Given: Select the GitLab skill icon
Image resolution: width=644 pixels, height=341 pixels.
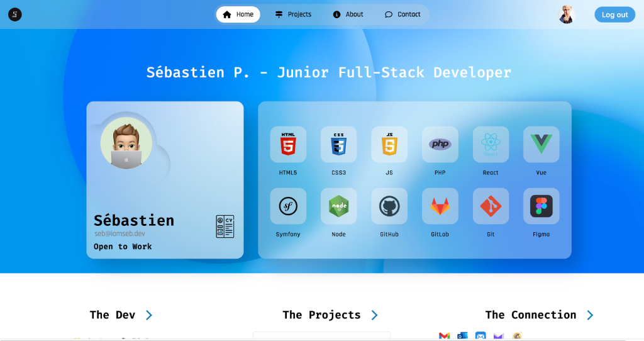Looking at the screenshot, I should 440,206.
